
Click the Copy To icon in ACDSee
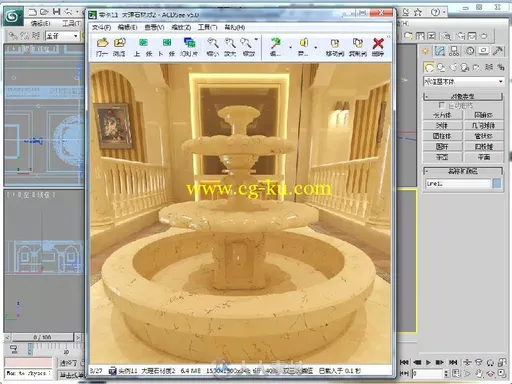pyautogui.click(x=358, y=43)
